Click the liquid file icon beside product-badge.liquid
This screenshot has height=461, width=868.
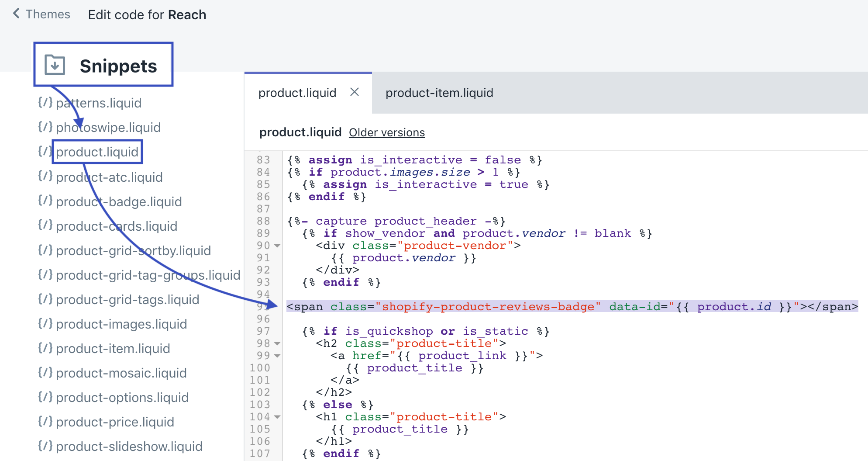click(45, 200)
